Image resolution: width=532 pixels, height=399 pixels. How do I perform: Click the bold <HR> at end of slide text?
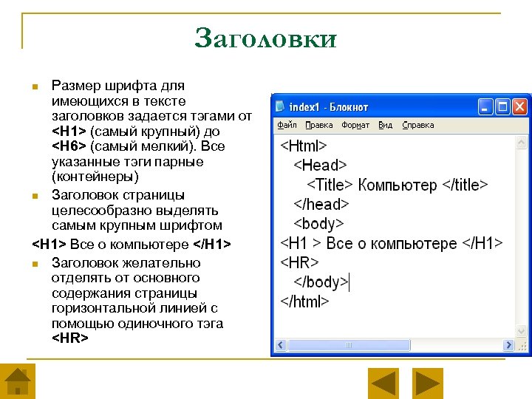[70, 338]
